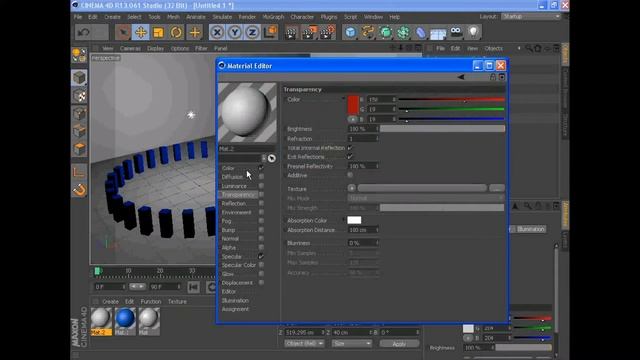Open the Mix Mode dropdown
The image size is (640, 360).
pyautogui.click(x=426, y=198)
